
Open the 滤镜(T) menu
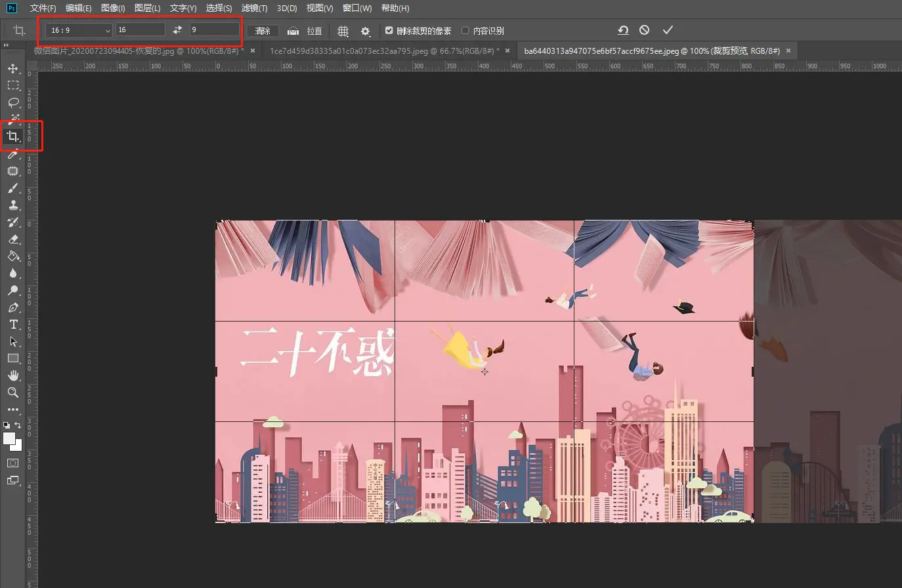click(254, 8)
